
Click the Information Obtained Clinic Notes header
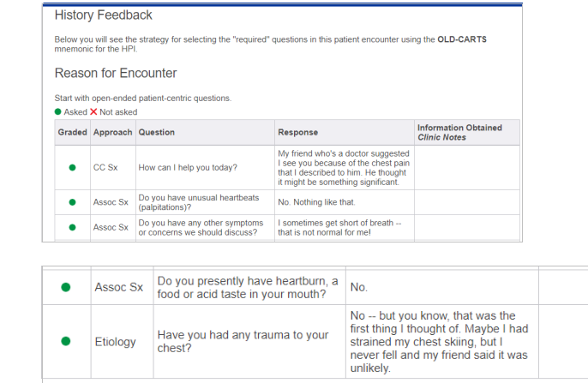pyautogui.click(x=459, y=132)
